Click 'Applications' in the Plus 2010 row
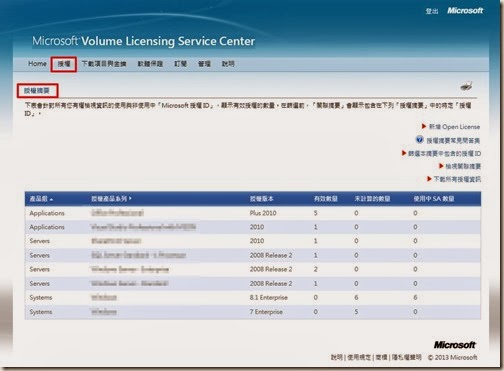The width and height of the screenshot is (504, 371). point(47,213)
